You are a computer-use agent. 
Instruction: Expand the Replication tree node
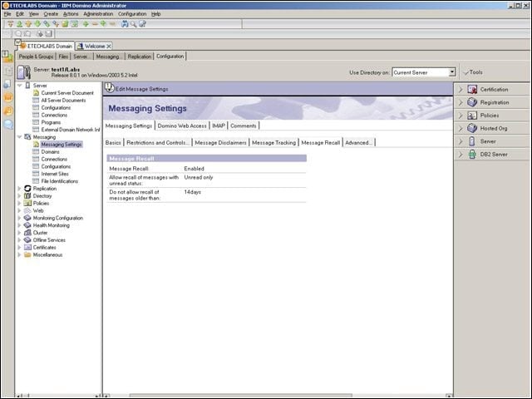19,189
